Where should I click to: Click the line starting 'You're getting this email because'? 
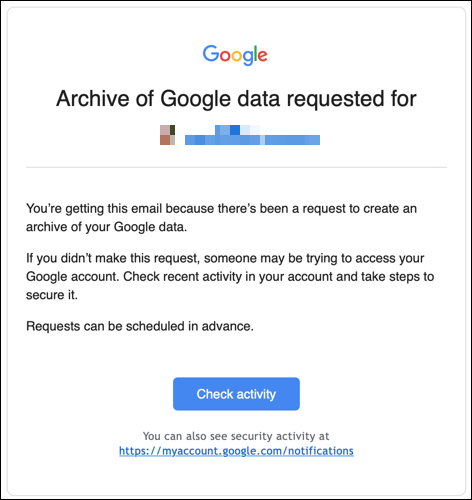[x=221, y=209]
